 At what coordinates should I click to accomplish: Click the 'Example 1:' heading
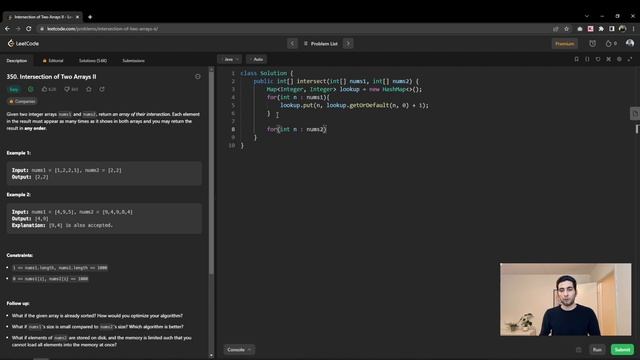18,153
